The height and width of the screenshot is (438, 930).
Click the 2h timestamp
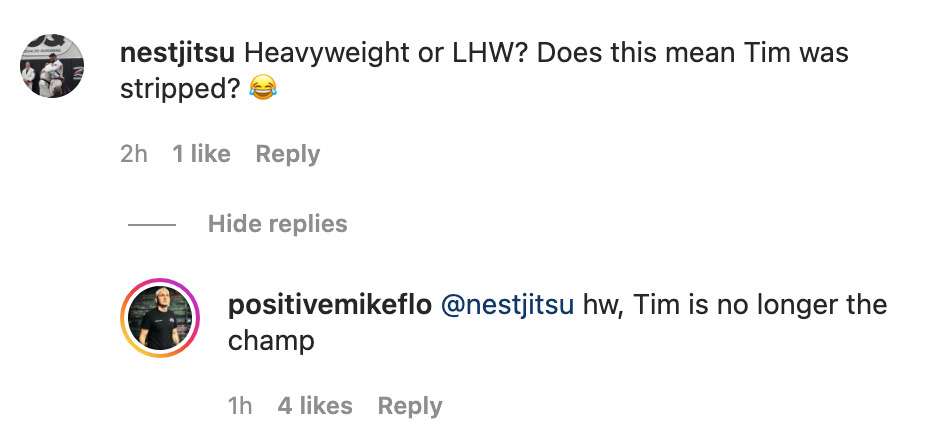click(x=134, y=154)
